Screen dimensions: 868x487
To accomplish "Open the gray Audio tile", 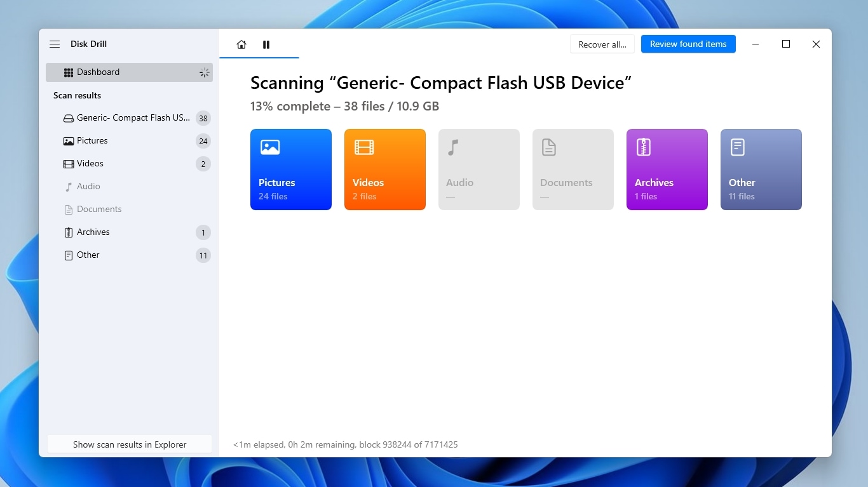I will (x=479, y=170).
